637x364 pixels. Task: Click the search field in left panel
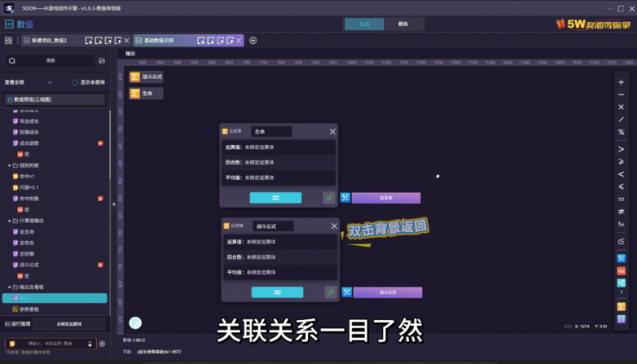(x=51, y=60)
